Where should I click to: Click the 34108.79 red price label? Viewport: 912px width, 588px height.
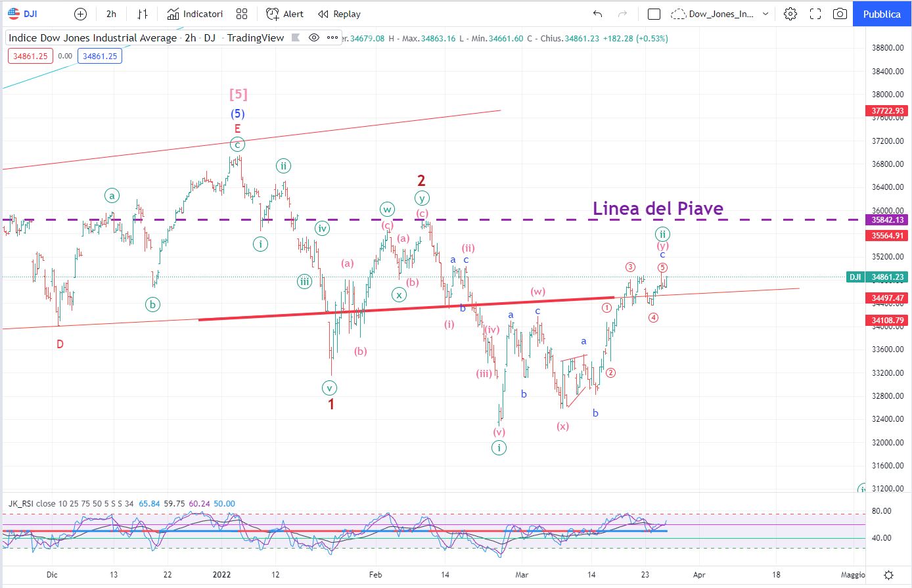(888, 321)
